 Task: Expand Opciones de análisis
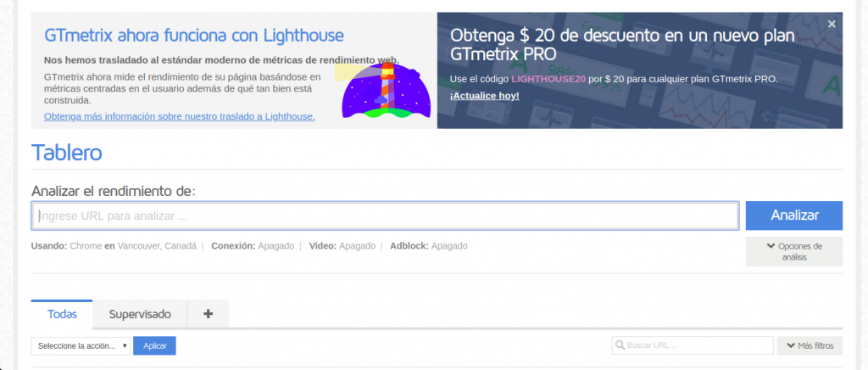[x=793, y=251]
